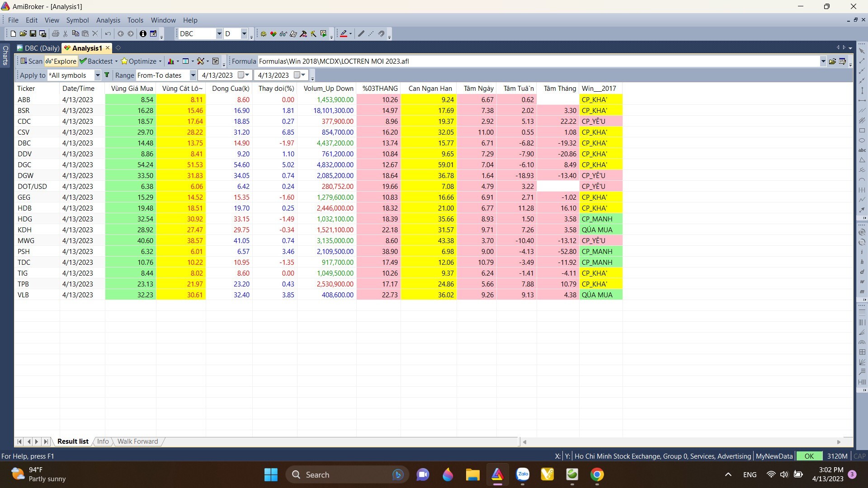Open Zalo from taskbar
The image size is (868, 488).
523,474
